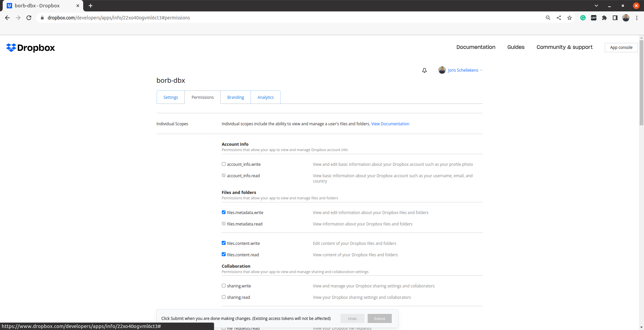This screenshot has height=330, width=644.
Task: Open a new browser tab
Action: coord(91,6)
